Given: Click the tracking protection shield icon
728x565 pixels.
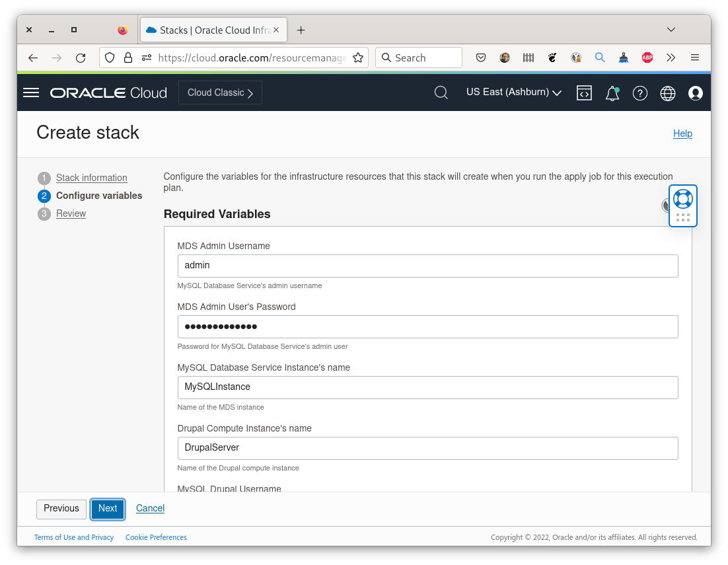Looking at the screenshot, I should coord(110,57).
